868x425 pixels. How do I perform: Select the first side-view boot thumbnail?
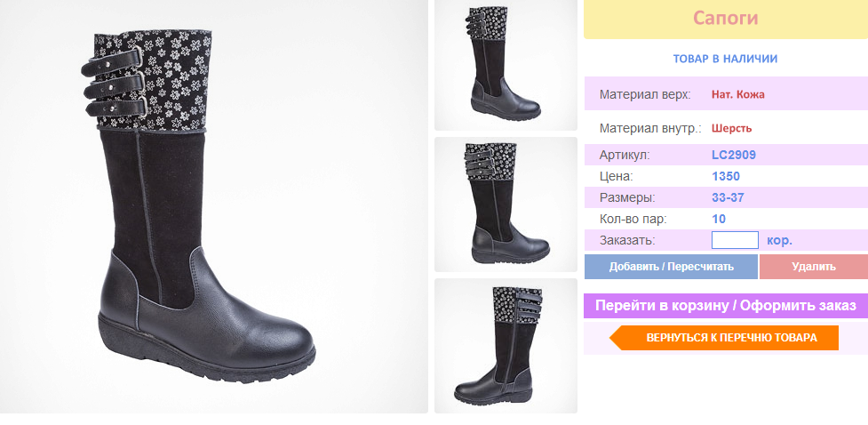pos(506,66)
